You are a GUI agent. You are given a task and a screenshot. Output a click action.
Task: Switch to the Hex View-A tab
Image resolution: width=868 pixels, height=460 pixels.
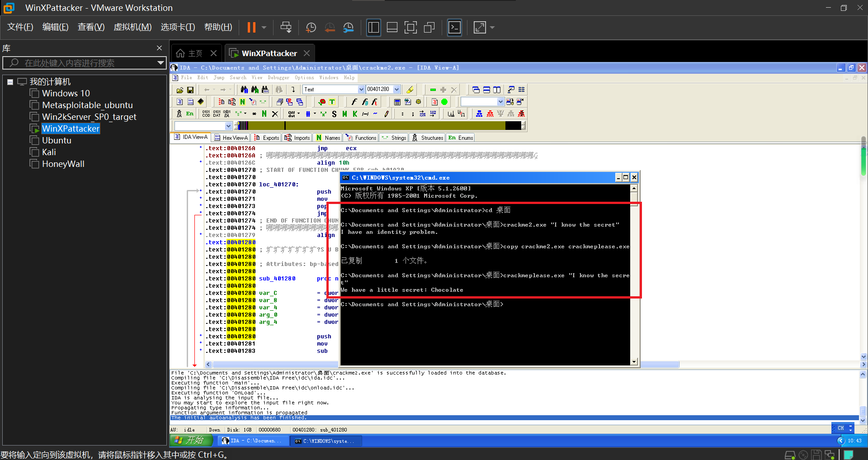(231, 138)
